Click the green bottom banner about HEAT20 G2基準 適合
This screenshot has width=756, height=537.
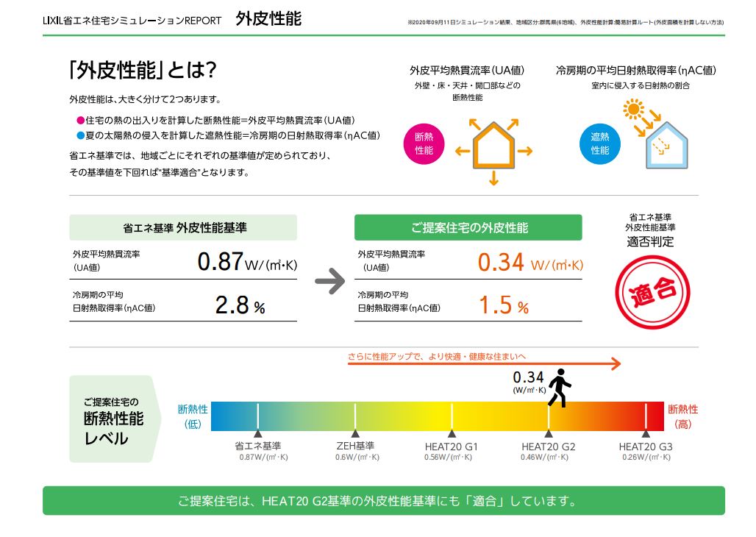(x=384, y=501)
